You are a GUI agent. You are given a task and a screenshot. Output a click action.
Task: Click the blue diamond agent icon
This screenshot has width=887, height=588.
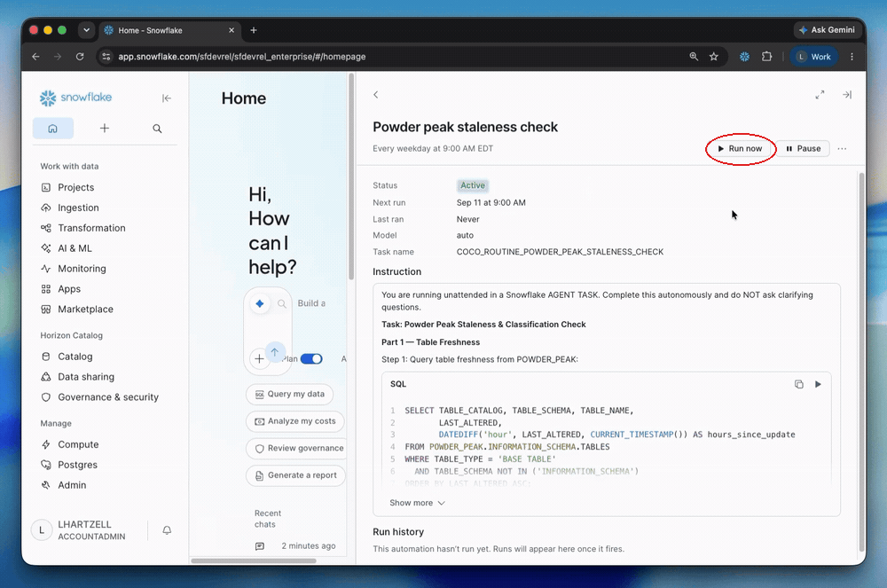tap(260, 303)
